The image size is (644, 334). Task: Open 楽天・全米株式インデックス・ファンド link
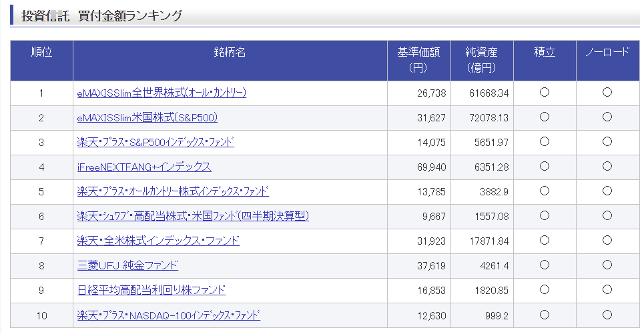tap(158, 241)
